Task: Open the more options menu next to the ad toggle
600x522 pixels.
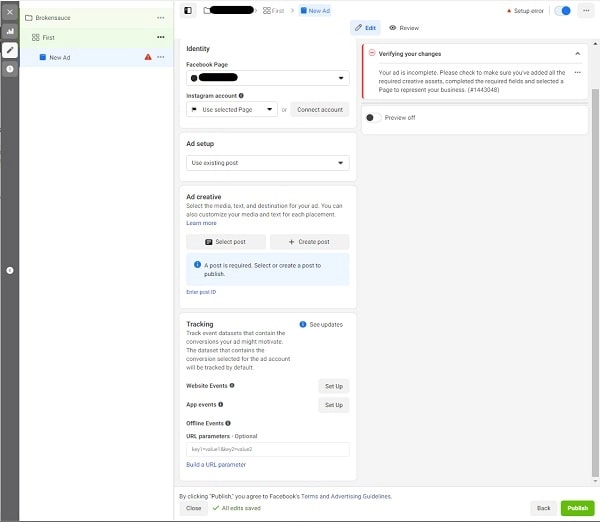Action: pyautogui.click(x=585, y=10)
